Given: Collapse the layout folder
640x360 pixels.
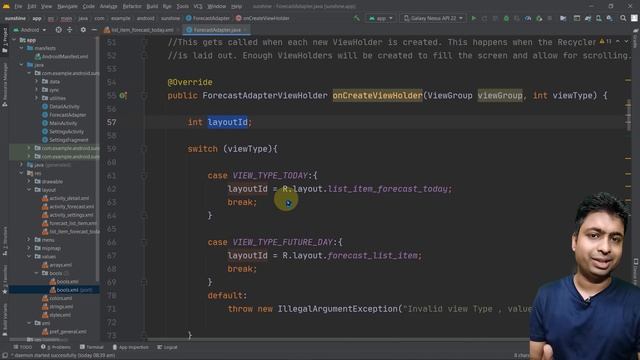Looking at the screenshot, I should [x=29, y=190].
